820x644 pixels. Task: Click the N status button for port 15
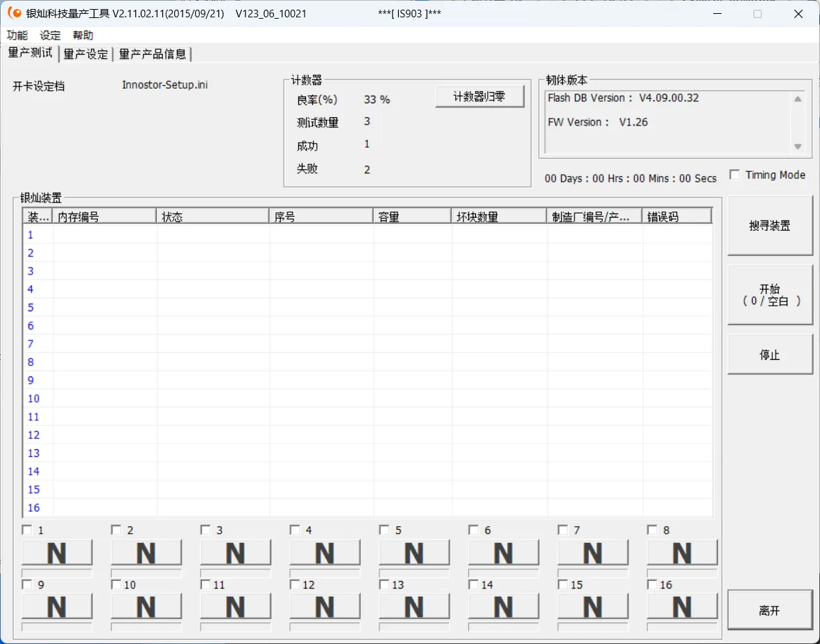pos(593,607)
